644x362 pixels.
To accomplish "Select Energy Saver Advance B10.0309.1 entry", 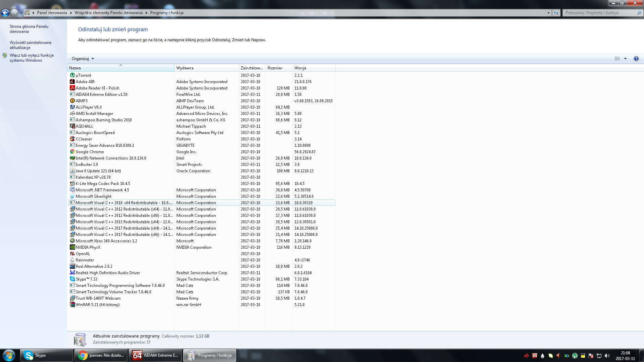I will tap(201, 145).
